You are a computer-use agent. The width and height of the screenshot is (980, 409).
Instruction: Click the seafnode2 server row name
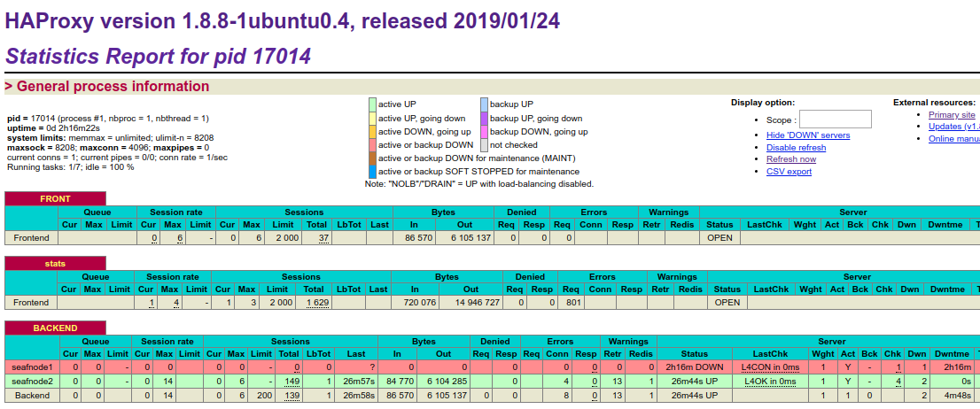pos(32,382)
